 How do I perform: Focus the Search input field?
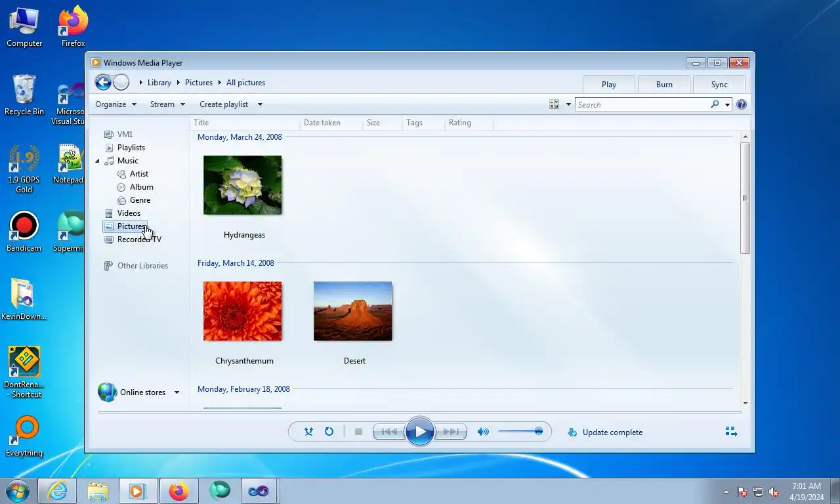click(643, 104)
